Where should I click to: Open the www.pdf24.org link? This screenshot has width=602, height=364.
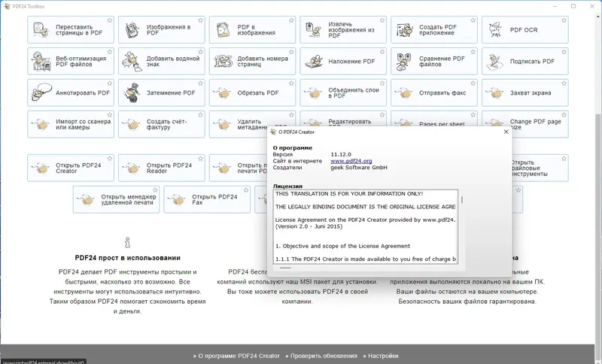tap(351, 161)
